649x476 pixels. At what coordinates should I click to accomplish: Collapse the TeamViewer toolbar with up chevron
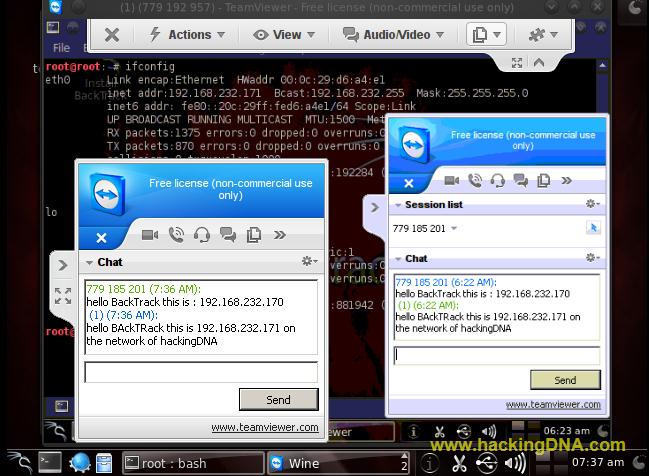point(538,63)
